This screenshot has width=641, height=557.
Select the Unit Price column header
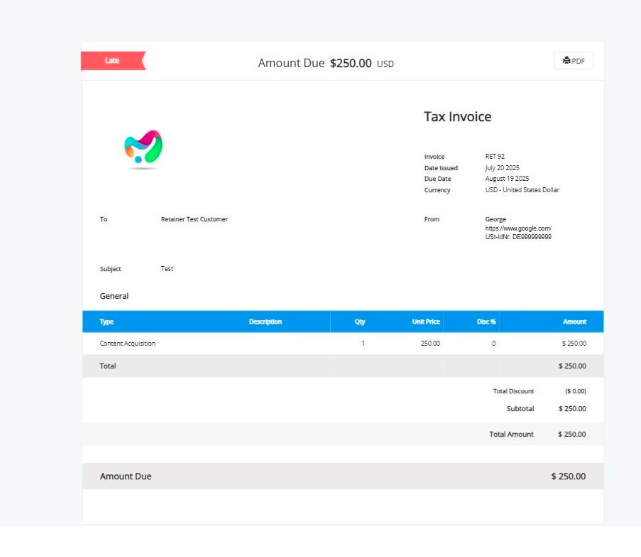[x=426, y=322]
